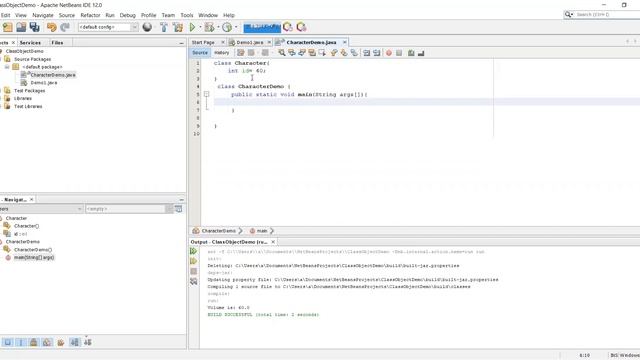The image size is (640, 360).
Task: Click the Find Selection magnifier icon in editor toolbar
Action: (282, 53)
